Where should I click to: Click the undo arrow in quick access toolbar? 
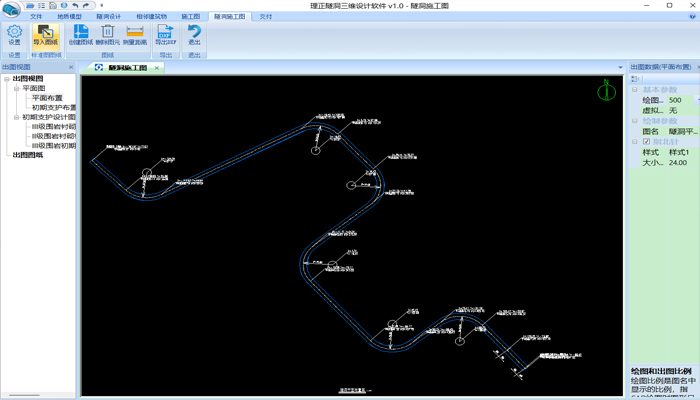77,5
